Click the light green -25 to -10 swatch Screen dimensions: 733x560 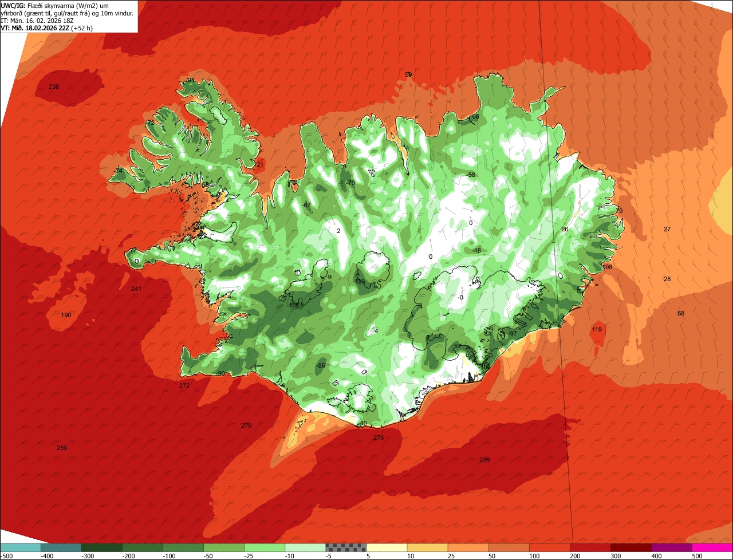coord(265,547)
